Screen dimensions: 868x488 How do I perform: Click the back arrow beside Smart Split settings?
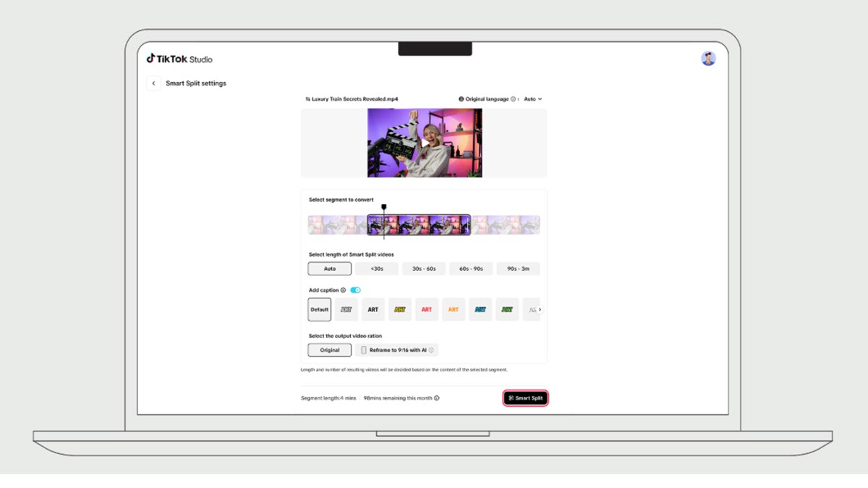pyautogui.click(x=153, y=83)
